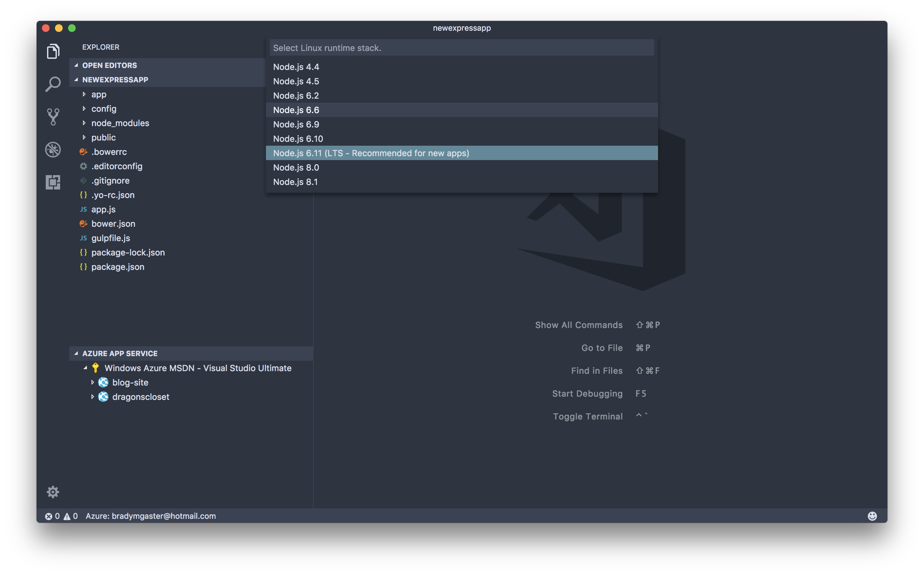Expand the blog-site node arrow
This screenshot has height=575, width=924.
tap(92, 382)
